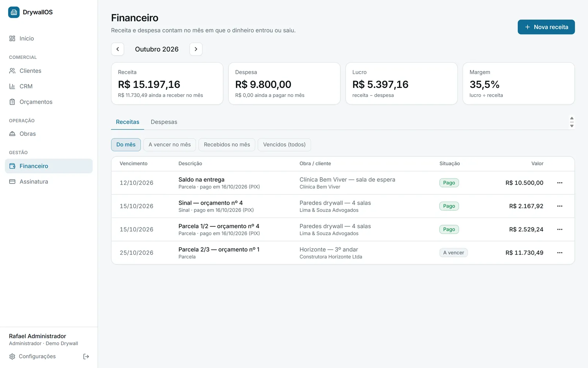The height and width of the screenshot is (368, 588).
Task: Click the DrywallOS logo icon
Action: [x=14, y=12]
